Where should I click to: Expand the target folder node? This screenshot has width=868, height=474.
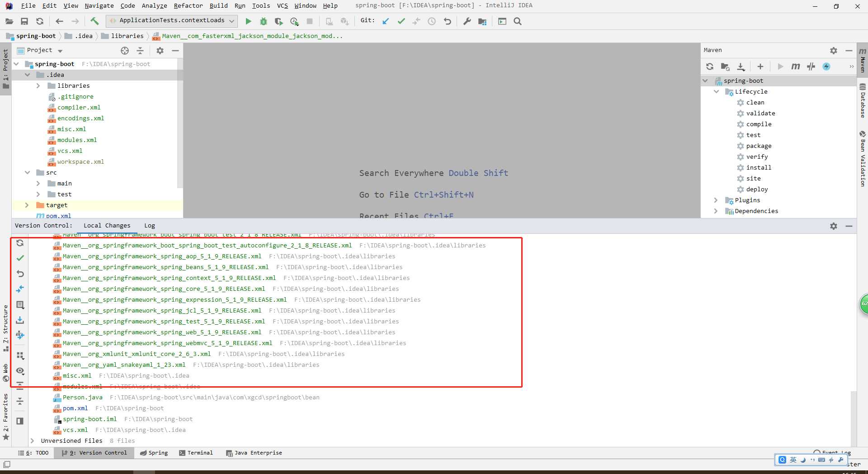28,205
